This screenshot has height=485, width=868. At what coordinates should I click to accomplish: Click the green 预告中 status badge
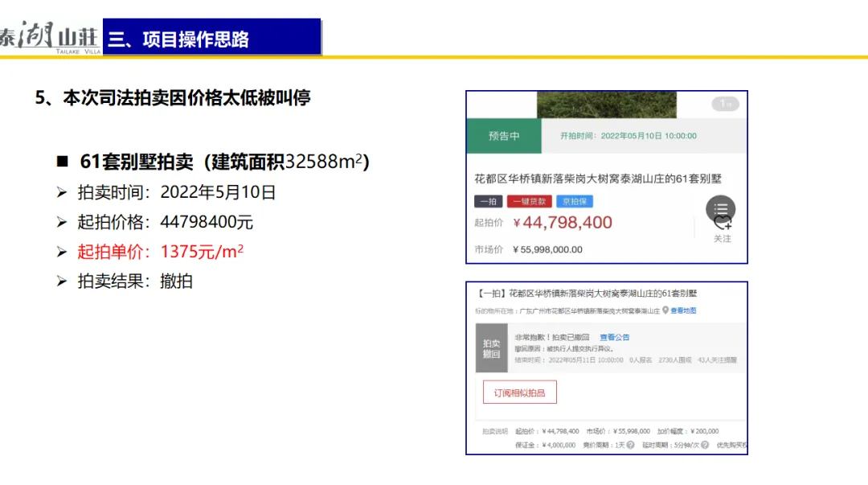[504, 136]
